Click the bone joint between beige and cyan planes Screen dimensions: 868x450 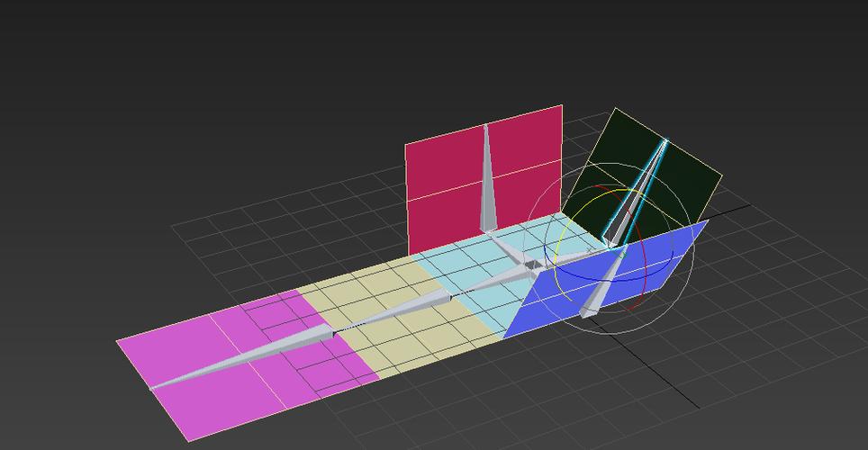(450, 297)
